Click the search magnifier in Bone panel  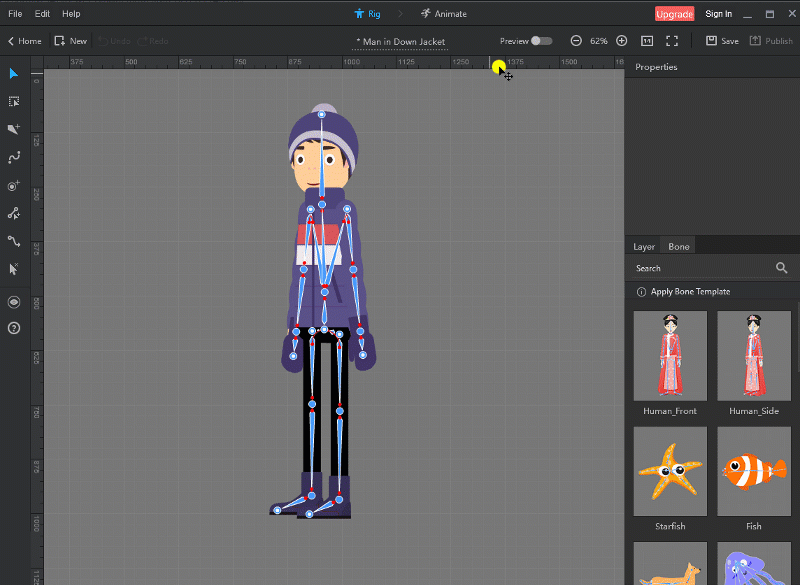point(782,268)
